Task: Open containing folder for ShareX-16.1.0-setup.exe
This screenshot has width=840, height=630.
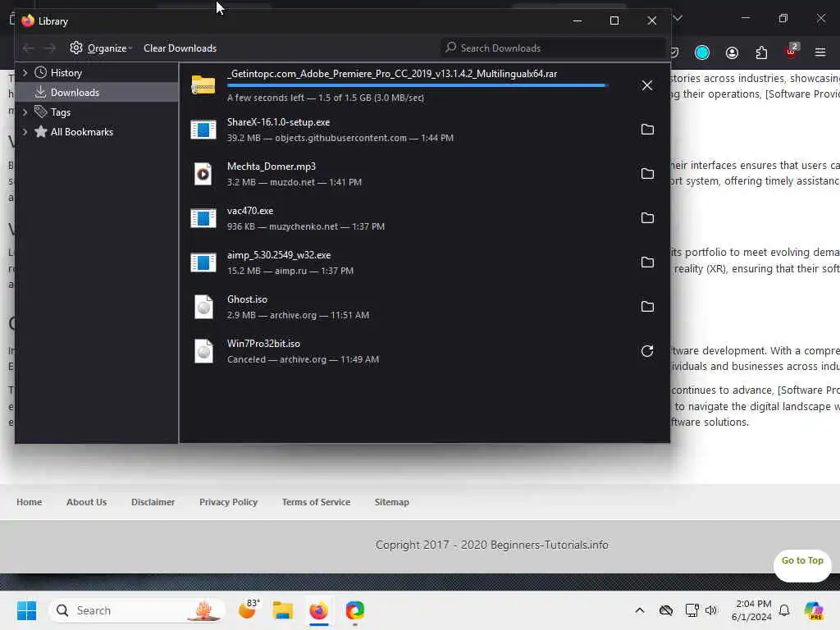Action: coord(647,130)
